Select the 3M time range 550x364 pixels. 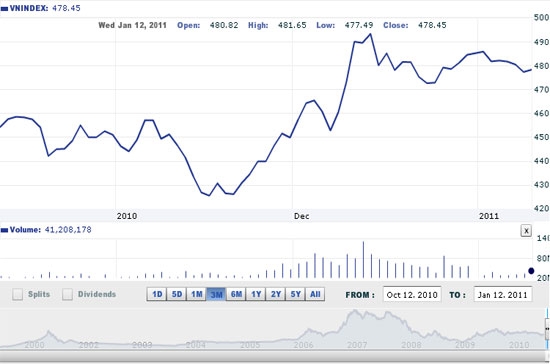point(216,294)
